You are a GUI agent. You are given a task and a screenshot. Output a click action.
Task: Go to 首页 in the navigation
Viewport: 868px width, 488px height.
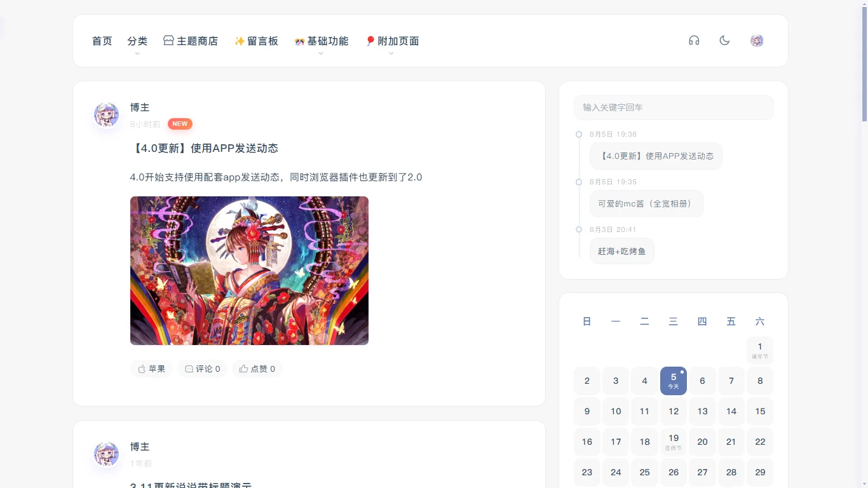102,41
